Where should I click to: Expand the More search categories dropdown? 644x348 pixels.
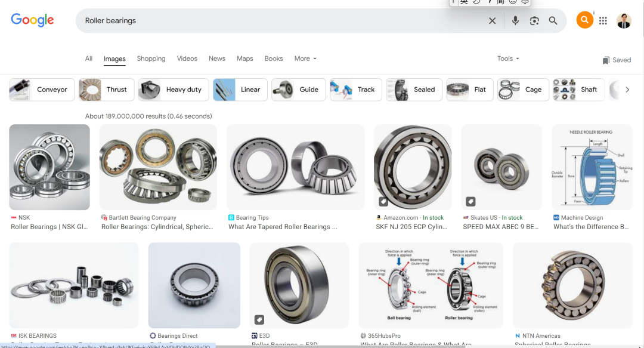pyautogui.click(x=305, y=58)
